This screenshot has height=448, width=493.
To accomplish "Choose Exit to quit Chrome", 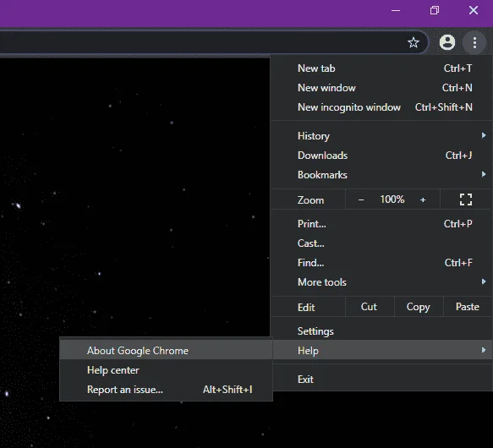I will click(x=382, y=380).
